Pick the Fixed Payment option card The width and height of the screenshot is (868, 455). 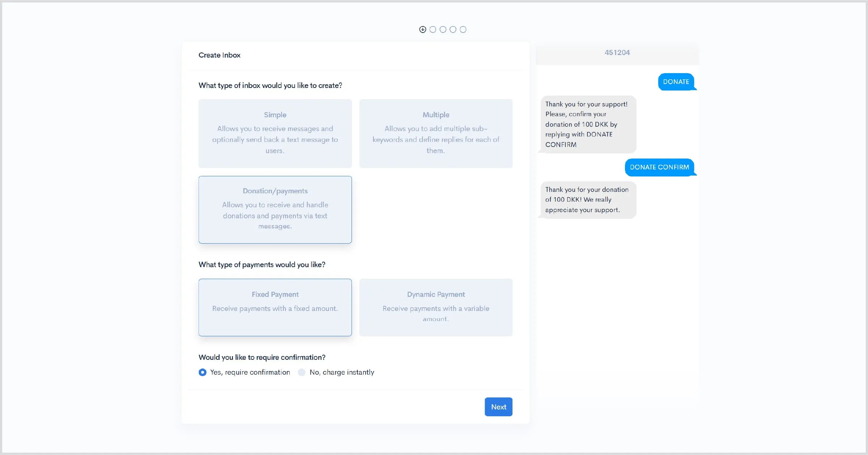pyautogui.click(x=275, y=307)
